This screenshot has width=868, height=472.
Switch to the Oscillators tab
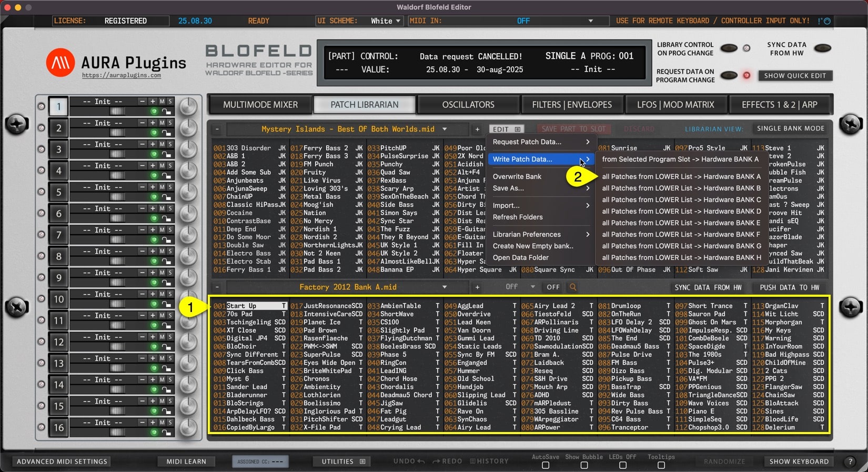point(468,105)
